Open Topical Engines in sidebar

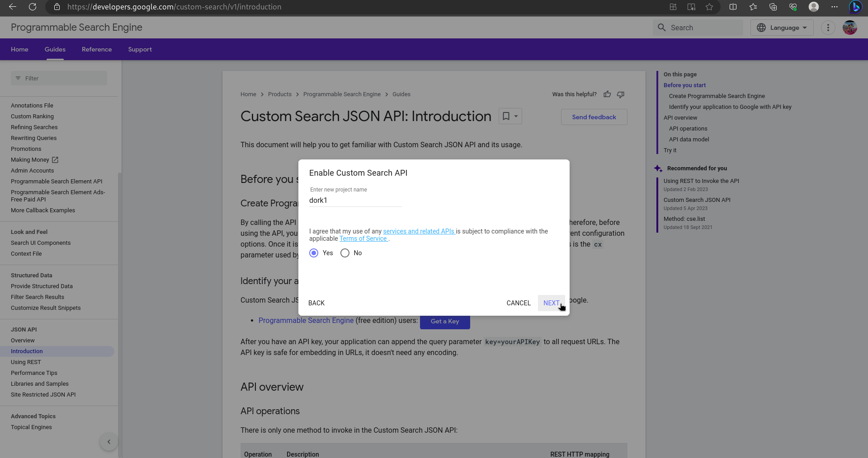(31, 427)
